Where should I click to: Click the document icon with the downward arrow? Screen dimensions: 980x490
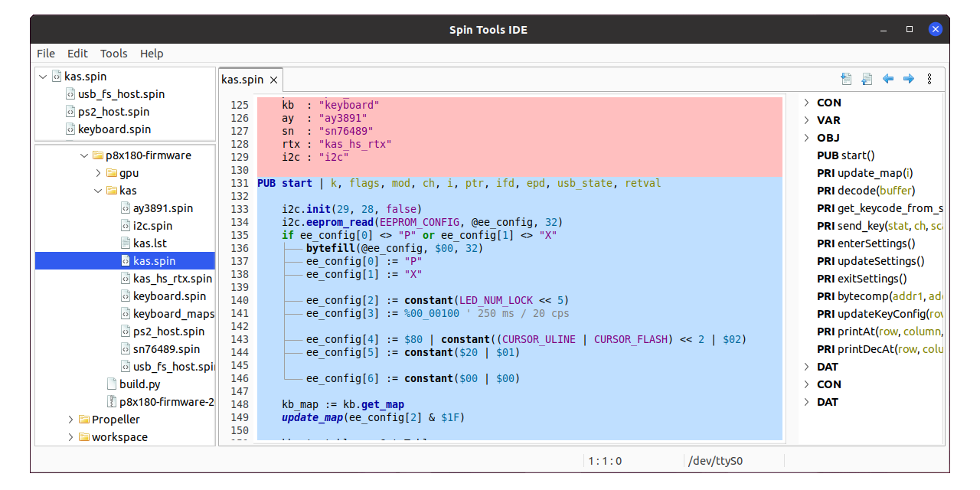coord(846,78)
